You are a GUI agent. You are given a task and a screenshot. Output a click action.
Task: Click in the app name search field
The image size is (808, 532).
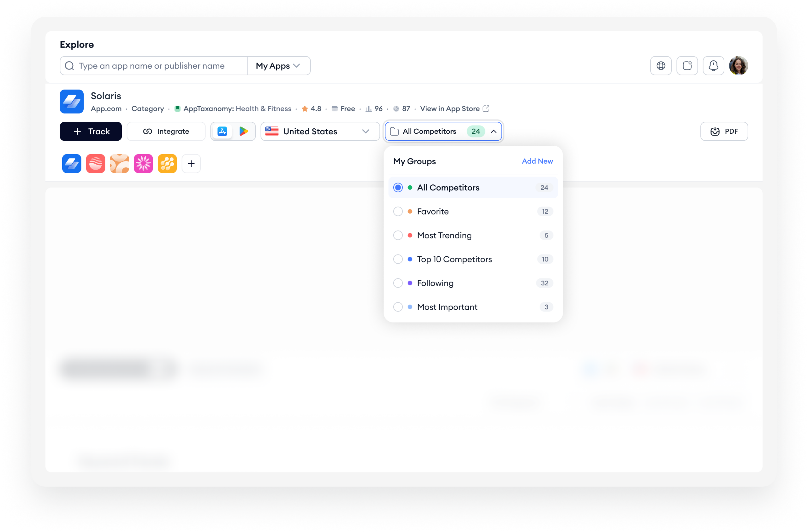click(x=153, y=66)
